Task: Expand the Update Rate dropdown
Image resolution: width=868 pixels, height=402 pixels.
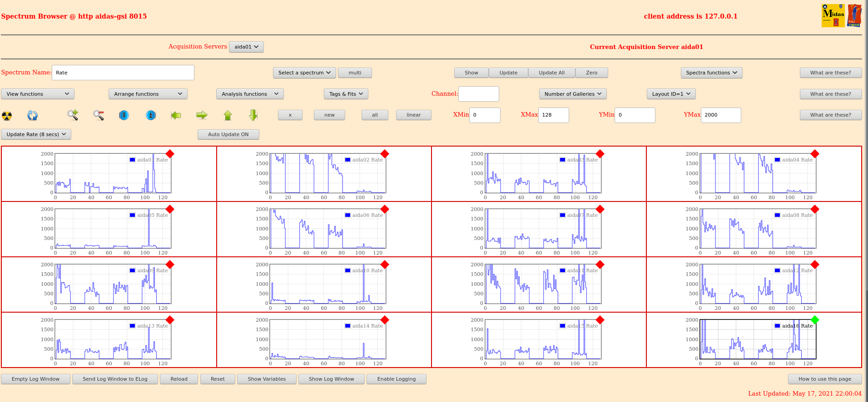Action: (36, 134)
